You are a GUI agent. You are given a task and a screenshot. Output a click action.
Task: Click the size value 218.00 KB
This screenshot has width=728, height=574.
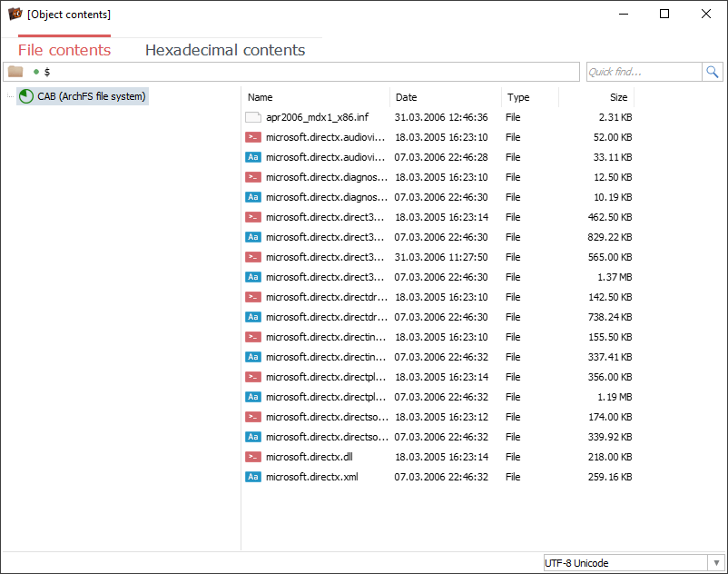tap(610, 457)
